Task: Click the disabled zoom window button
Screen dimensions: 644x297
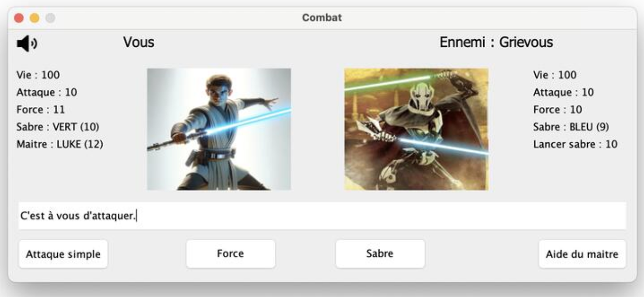Action: 50,18
